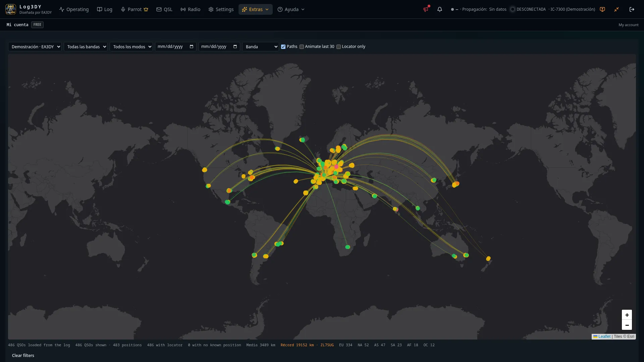Enable Locator only checkbox
The height and width of the screenshot is (362, 644).
[x=339, y=47]
